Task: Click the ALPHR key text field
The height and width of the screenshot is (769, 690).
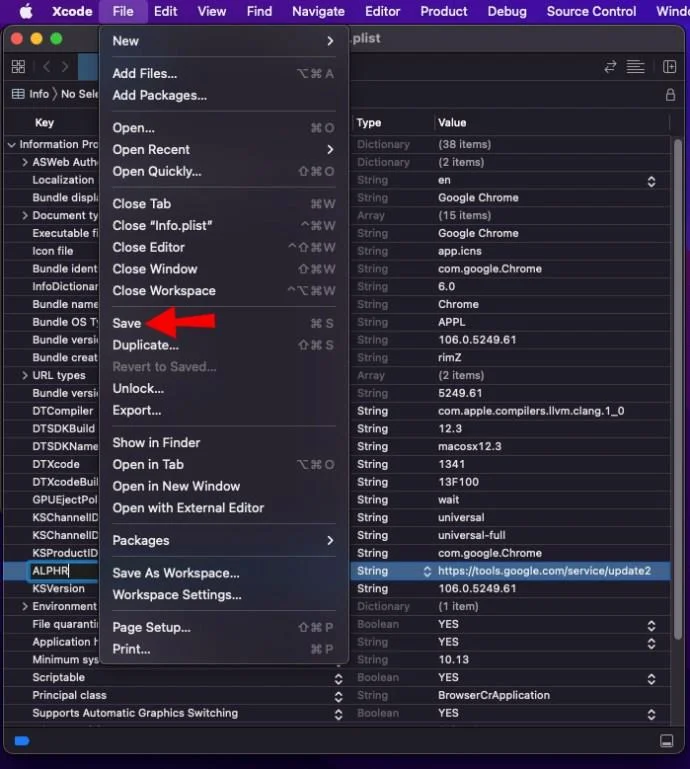Action: coord(63,571)
